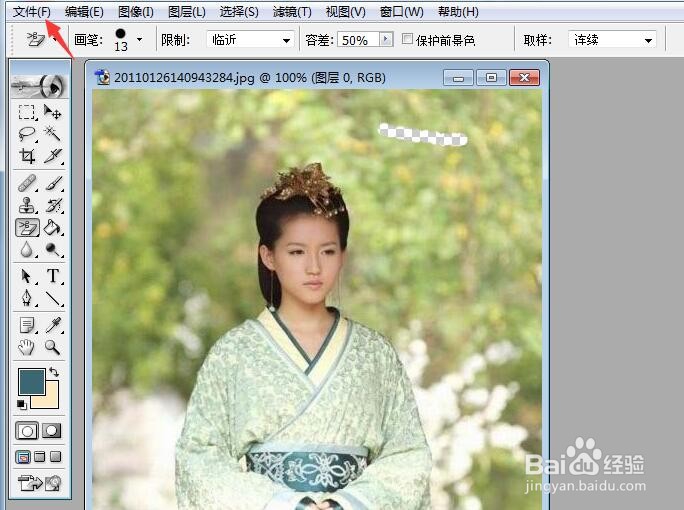This screenshot has height=510, width=684.
Task: Set standard screen mode
Action: click(x=23, y=457)
